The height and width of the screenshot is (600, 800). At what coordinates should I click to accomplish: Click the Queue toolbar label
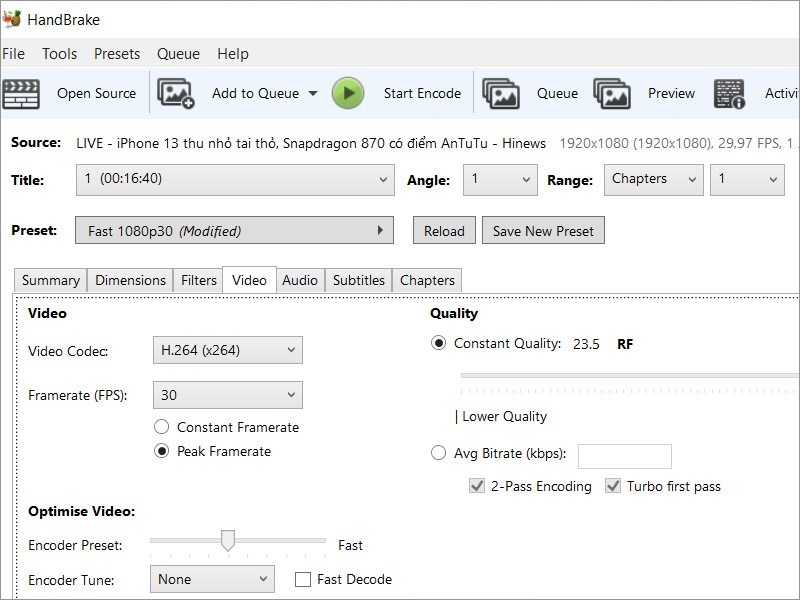557,93
